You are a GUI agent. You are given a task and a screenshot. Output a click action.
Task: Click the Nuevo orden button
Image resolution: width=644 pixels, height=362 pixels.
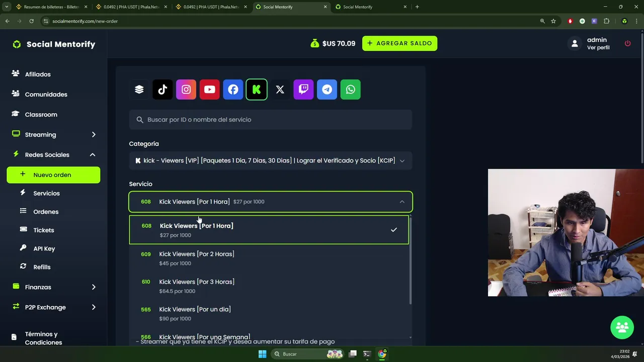[53, 175]
